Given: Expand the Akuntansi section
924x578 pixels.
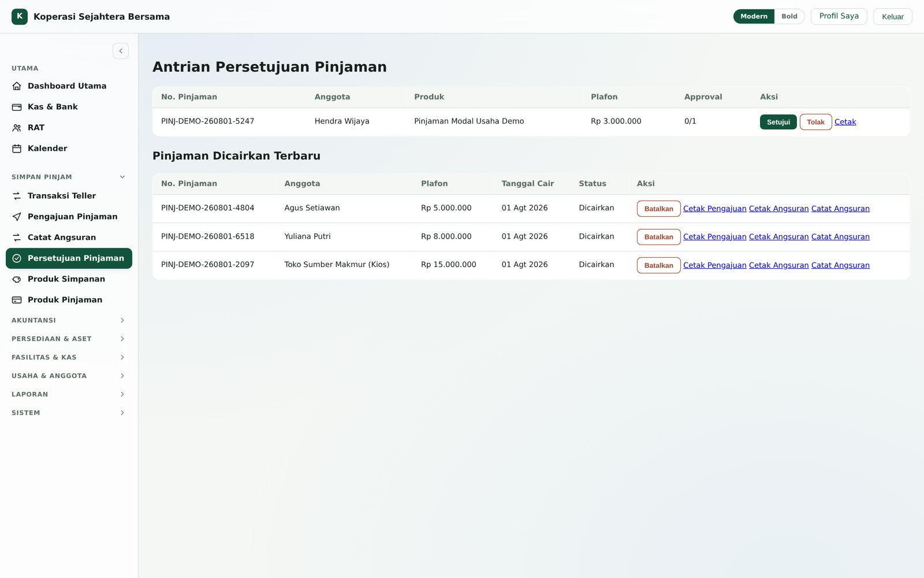Looking at the screenshot, I should tap(69, 320).
